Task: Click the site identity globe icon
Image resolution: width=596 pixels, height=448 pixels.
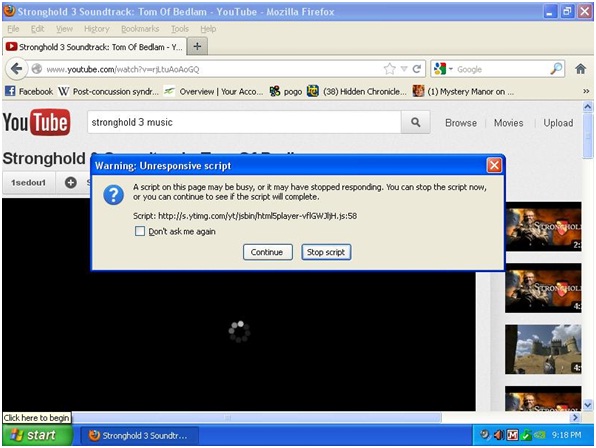Action: tap(37, 69)
